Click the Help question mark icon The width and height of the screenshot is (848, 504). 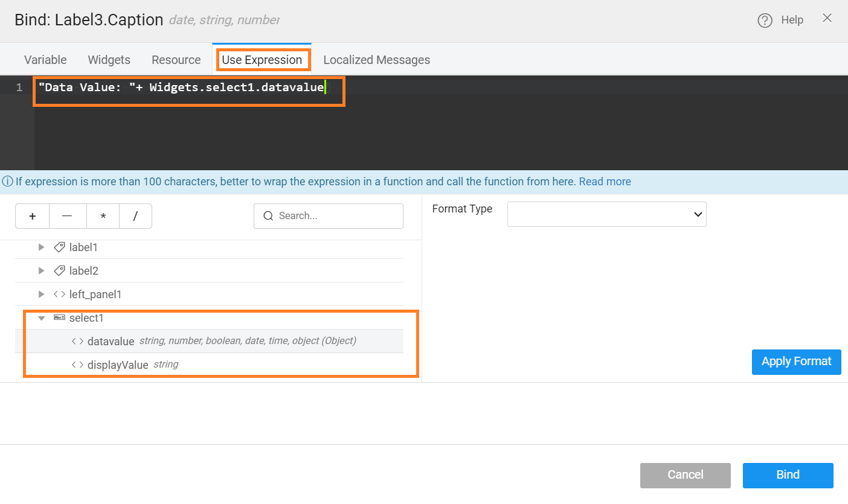click(x=765, y=21)
